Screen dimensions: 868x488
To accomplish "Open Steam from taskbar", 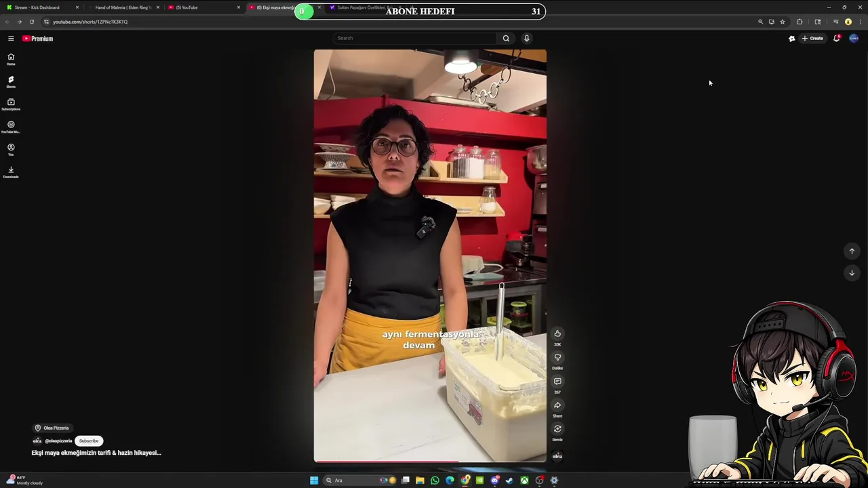I will (x=509, y=481).
